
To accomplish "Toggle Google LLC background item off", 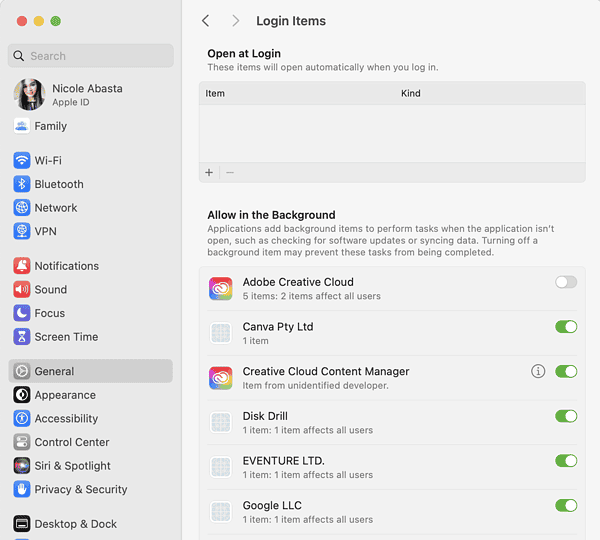I will coord(566,505).
